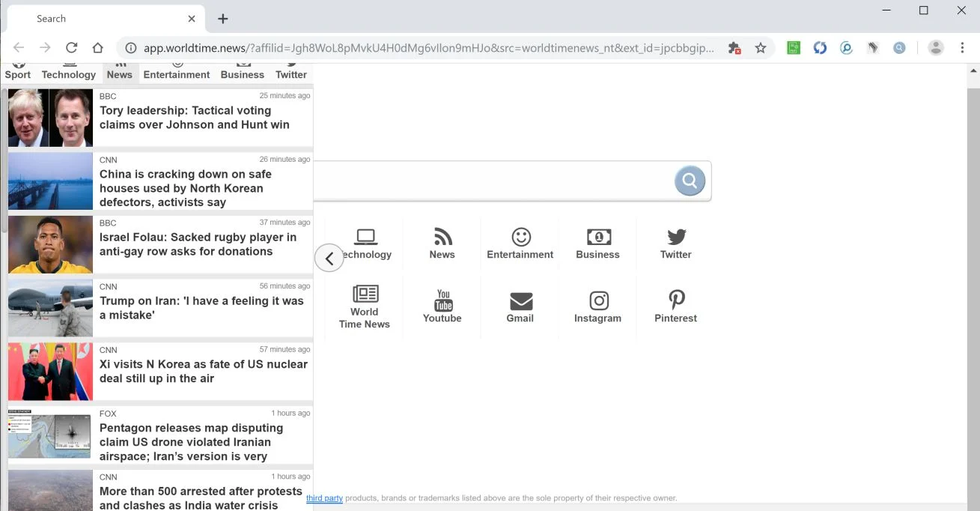Go to browser home page
Image resolution: width=980 pixels, height=511 pixels.
(x=97, y=47)
